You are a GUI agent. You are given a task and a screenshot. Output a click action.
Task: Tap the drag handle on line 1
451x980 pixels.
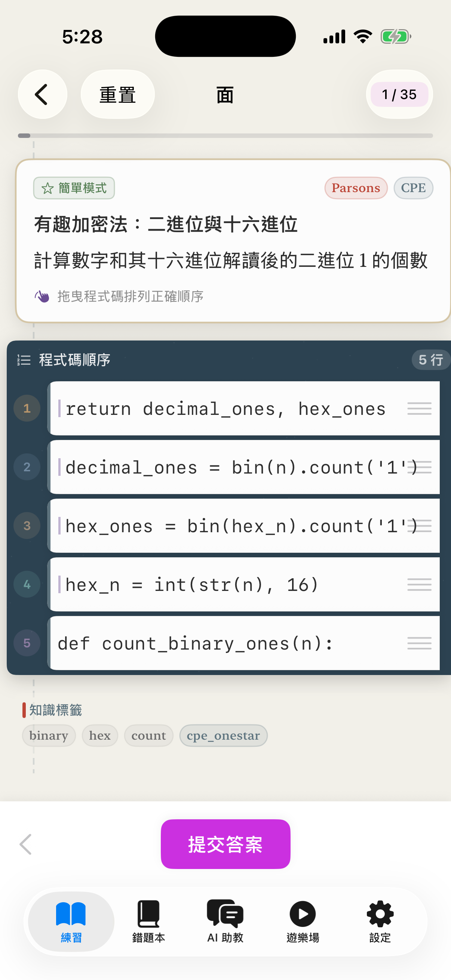pyautogui.click(x=419, y=408)
